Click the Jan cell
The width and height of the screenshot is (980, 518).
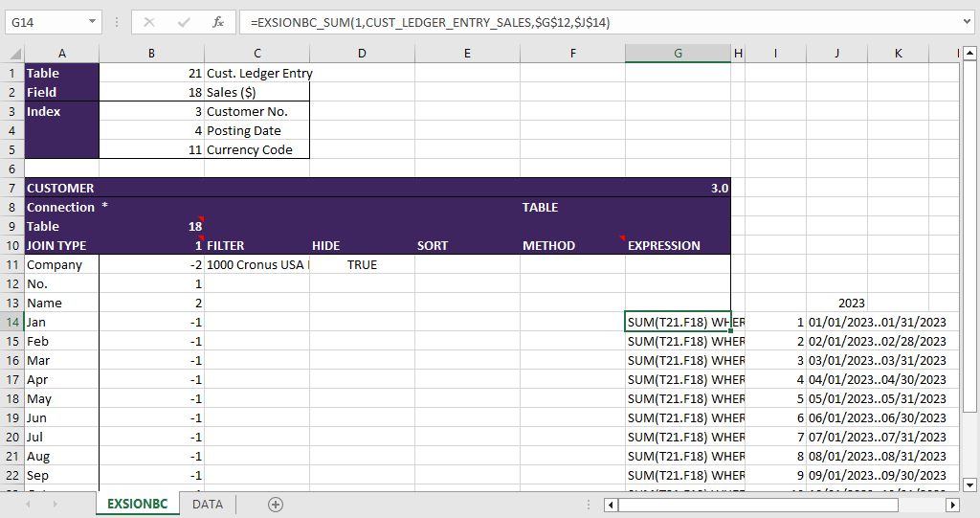(x=62, y=322)
